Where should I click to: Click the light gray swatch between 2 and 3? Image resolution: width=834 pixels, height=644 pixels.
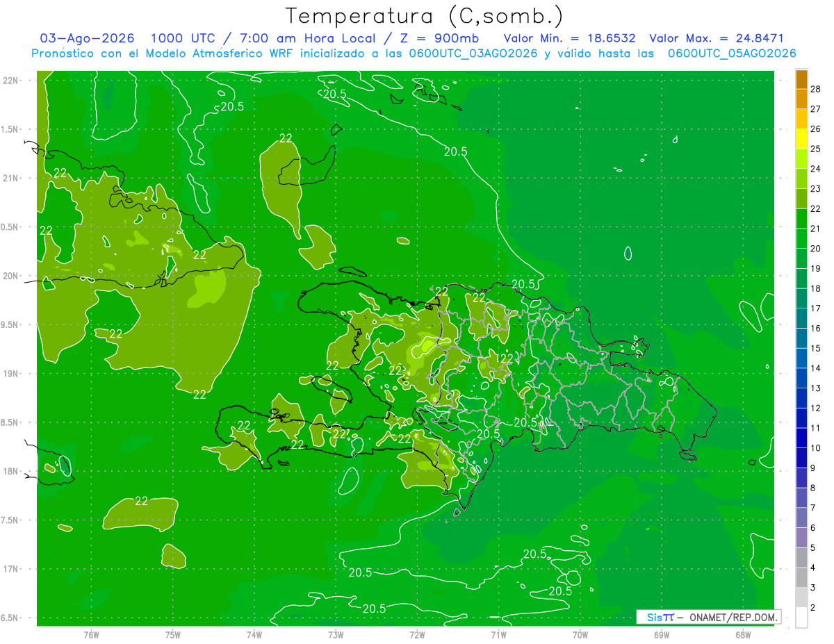click(801, 597)
